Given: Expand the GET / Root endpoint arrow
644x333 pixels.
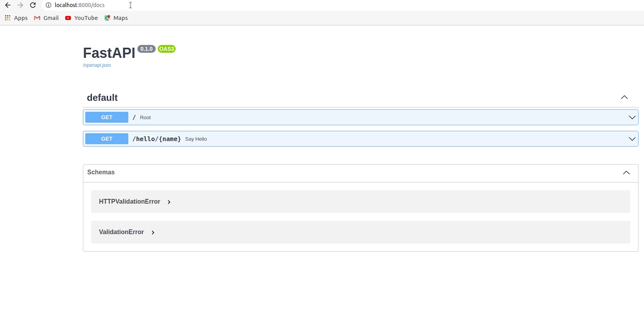Looking at the screenshot, I should 632,117.
